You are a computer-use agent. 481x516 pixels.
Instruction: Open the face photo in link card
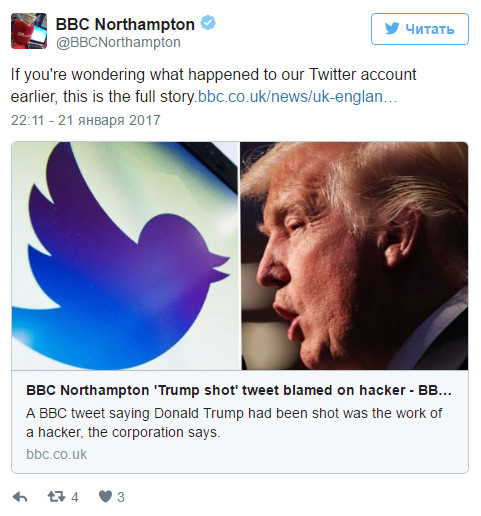(x=355, y=256)
